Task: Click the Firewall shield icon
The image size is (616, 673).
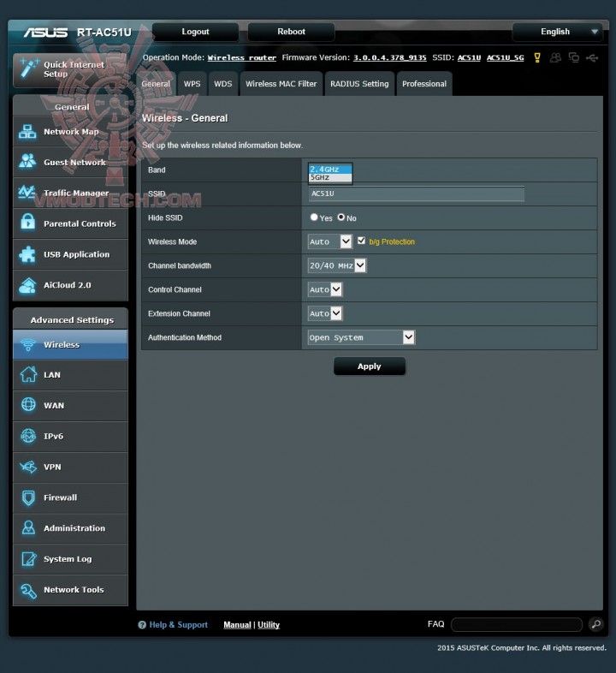Action: pyautogui.click(x=28, y=497)
